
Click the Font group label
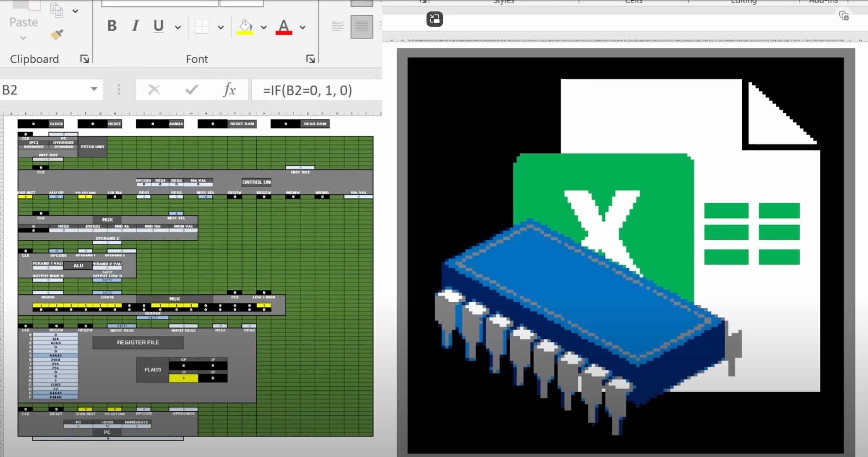click(x=197, y=59)
